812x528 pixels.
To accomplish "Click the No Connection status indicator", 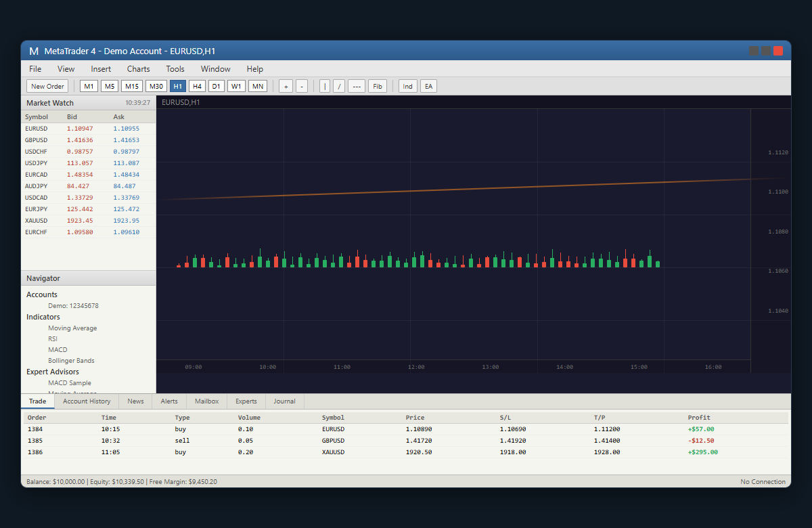I will pos(763,481).
